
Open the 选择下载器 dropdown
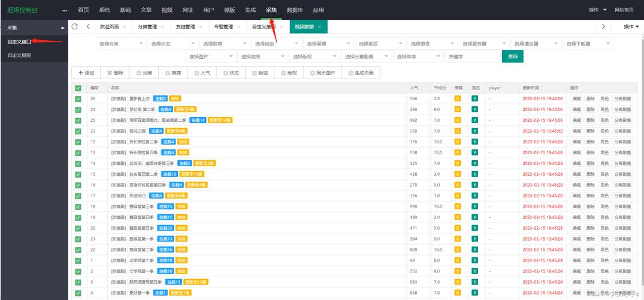click(588, 44)
